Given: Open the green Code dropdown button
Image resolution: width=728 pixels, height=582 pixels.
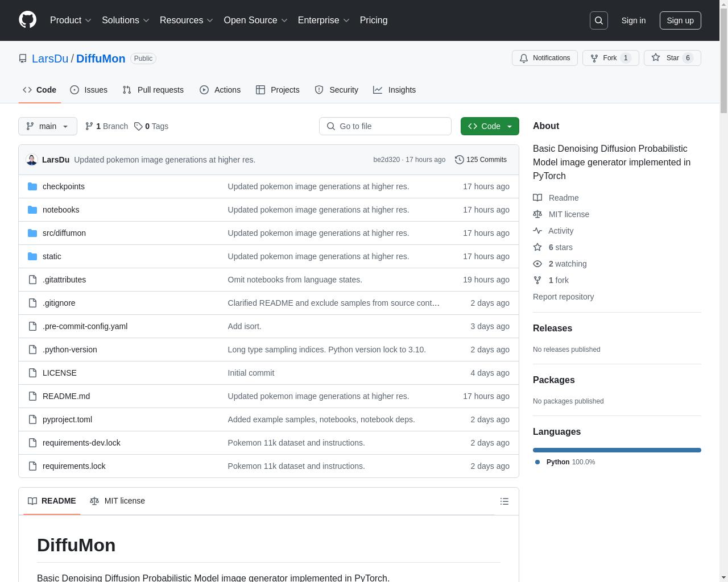Looking at the screenshot, I should (x=490, y=126).
